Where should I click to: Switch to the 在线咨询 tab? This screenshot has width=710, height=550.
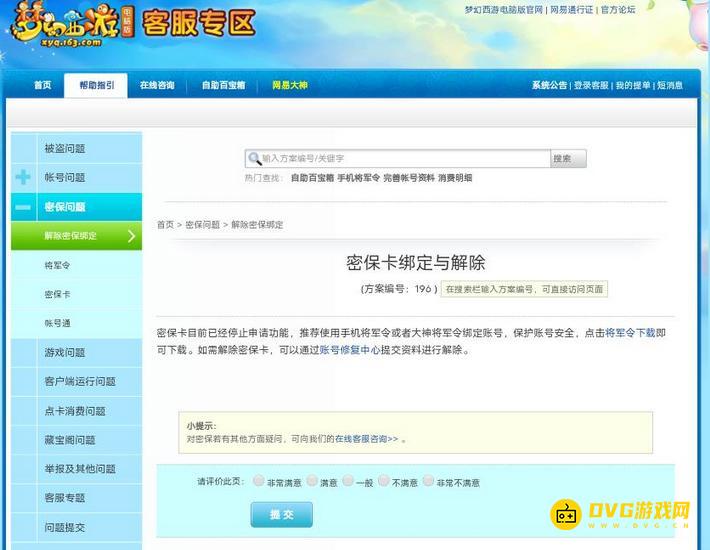coord(157,85)
